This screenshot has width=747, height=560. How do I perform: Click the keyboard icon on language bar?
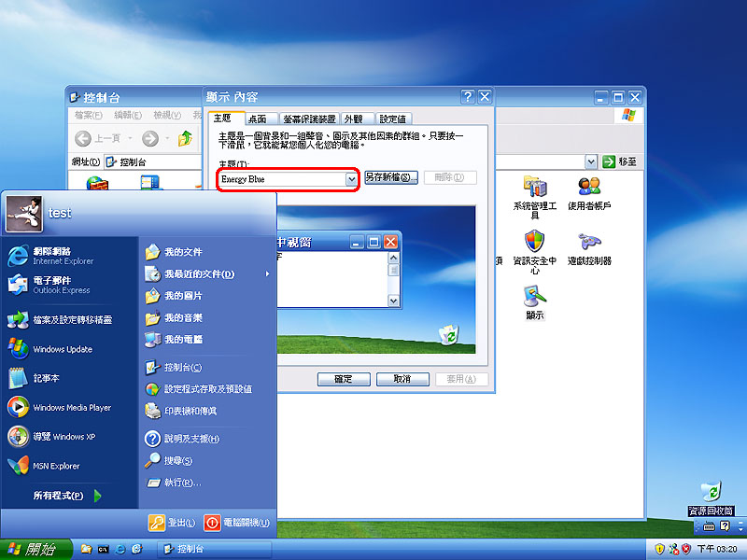(x=709, y=526)
